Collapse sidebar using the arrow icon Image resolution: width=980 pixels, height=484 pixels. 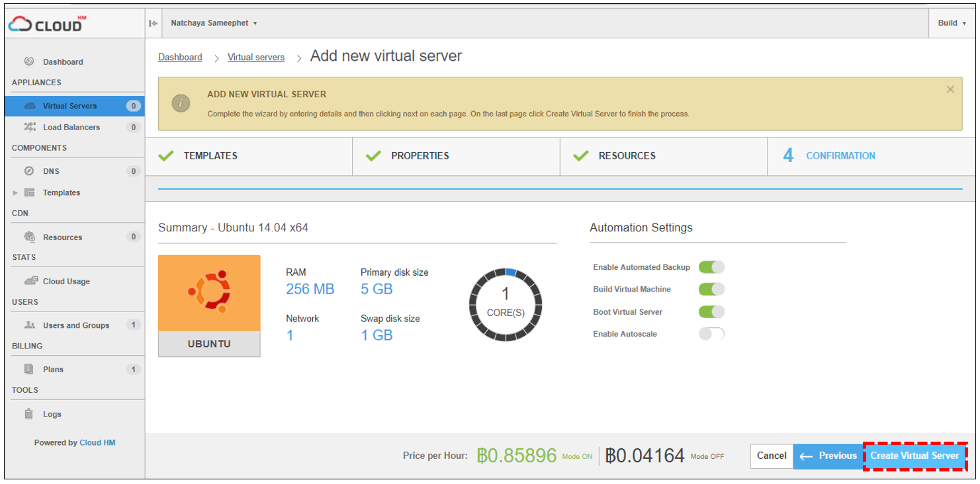(x=154, y=23)
